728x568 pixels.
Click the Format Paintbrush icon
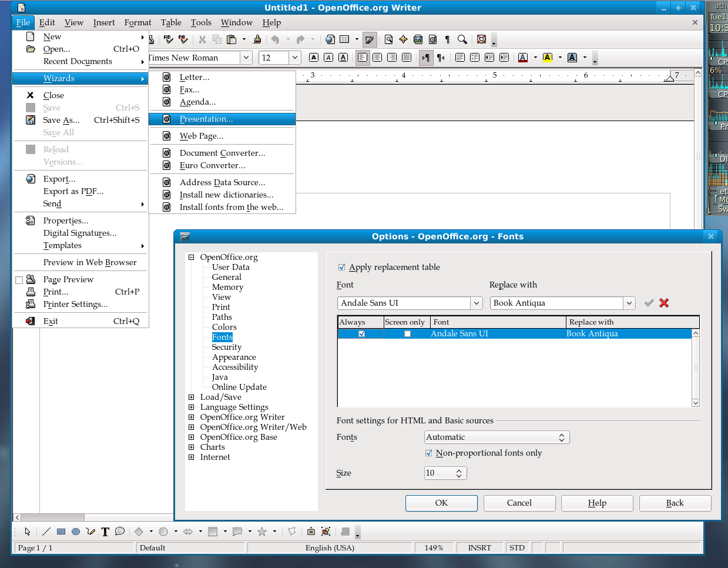point(257,39)
